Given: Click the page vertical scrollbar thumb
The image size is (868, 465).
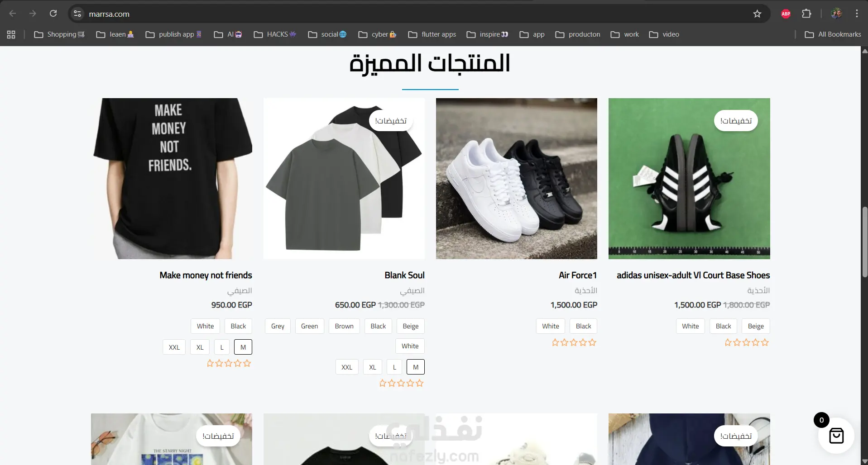Looking at the screenshot, I should pos(864,242).
